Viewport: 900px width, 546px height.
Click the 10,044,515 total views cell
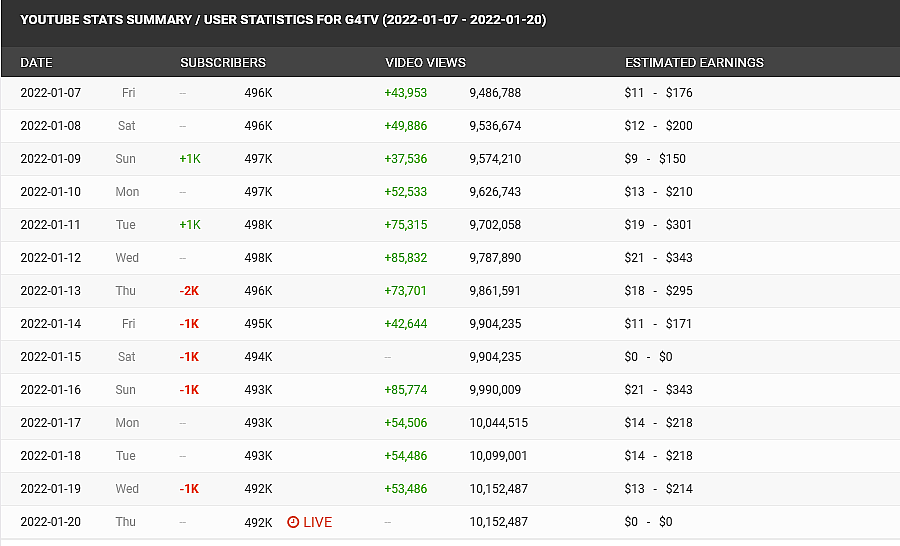point(498,423)
